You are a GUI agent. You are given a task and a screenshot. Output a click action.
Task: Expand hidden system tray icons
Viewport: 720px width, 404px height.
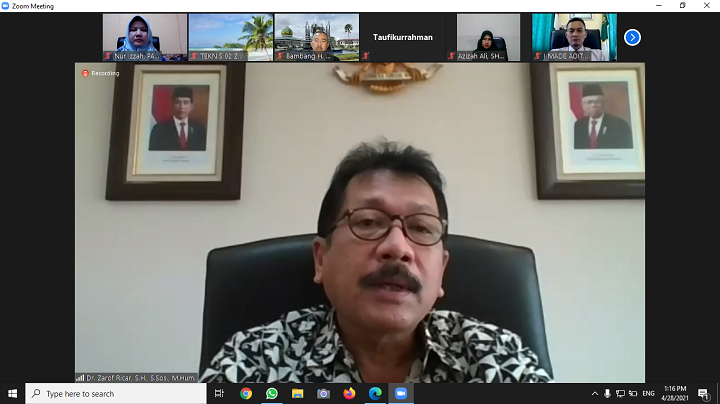tap(594, 394)
